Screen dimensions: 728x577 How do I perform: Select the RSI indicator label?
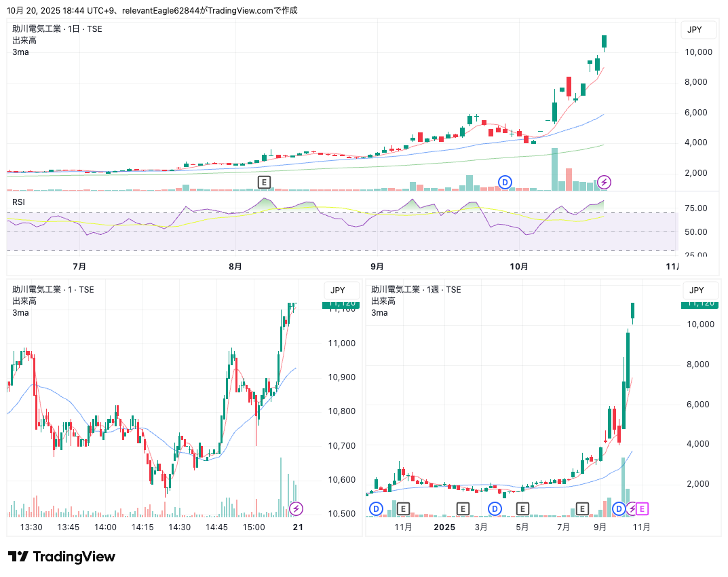pyautogui.click(x=19, y=202)
